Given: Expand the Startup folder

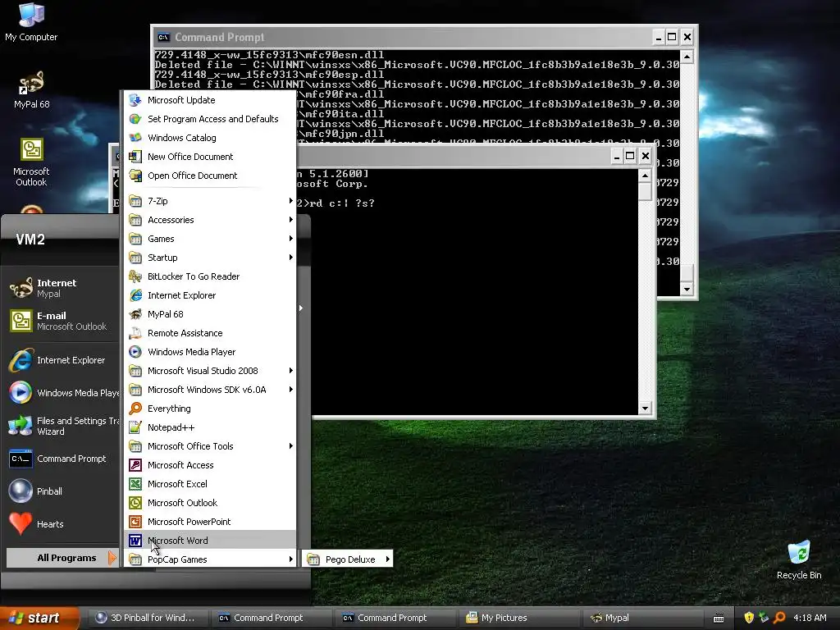Looking at the screenshot, I should point(210,257).
